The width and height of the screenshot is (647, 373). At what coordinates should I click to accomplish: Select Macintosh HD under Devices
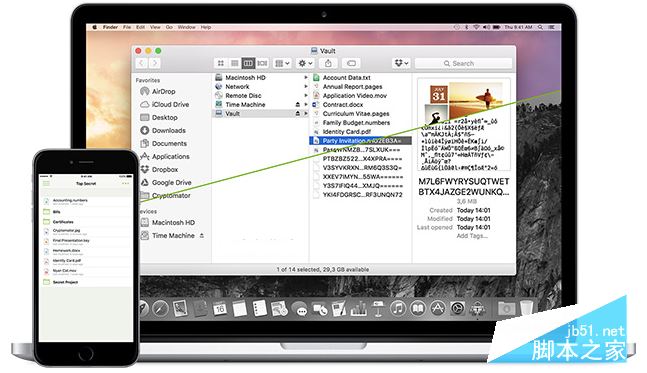click(x=168, y=222)
